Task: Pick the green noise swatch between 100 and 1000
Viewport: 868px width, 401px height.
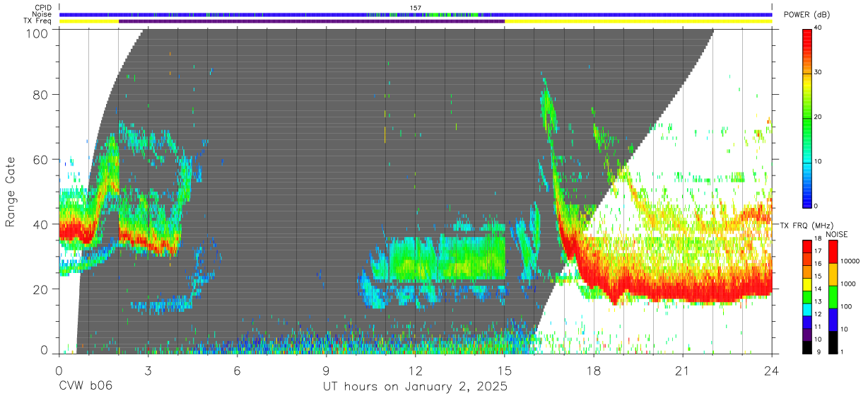Action: click(832, 297)
